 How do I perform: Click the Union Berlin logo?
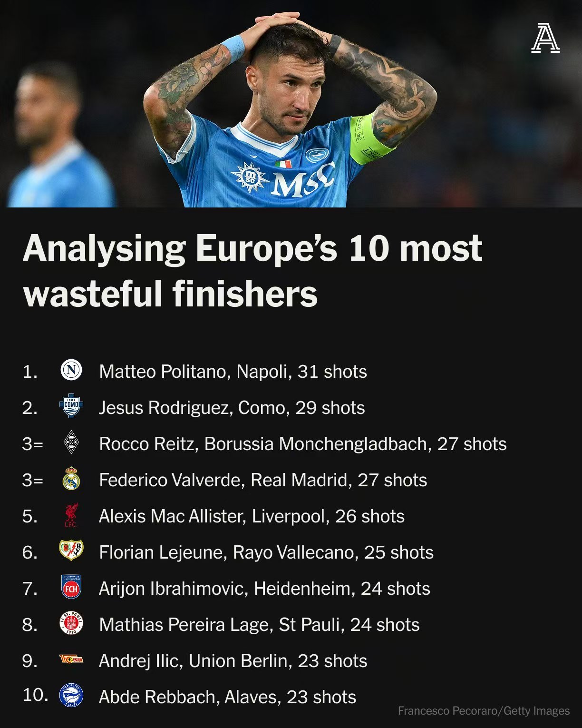[x=71, y=659]
